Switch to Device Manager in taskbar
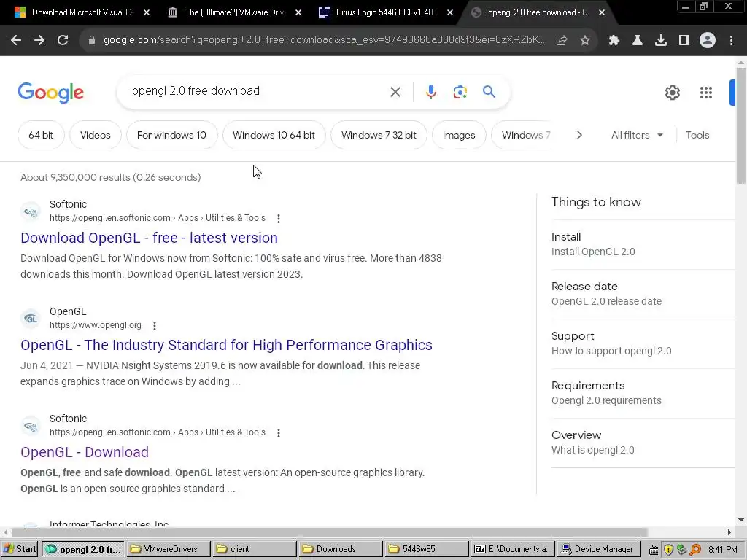The height and width of the screenshot is (560, 747). 598,549
